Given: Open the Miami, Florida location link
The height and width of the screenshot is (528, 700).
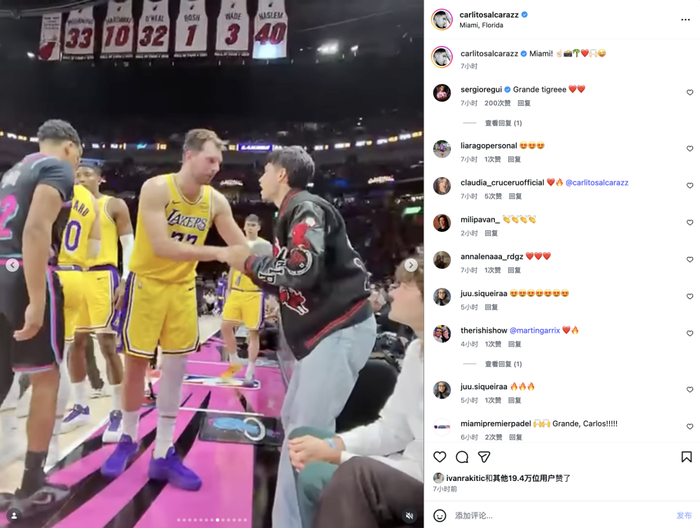Looking at the screenshot, I should (481, 25).
